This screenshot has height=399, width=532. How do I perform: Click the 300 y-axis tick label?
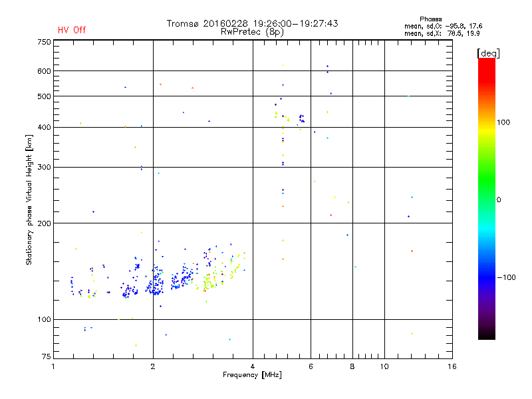pyautogui.click(x=44, y=168)
